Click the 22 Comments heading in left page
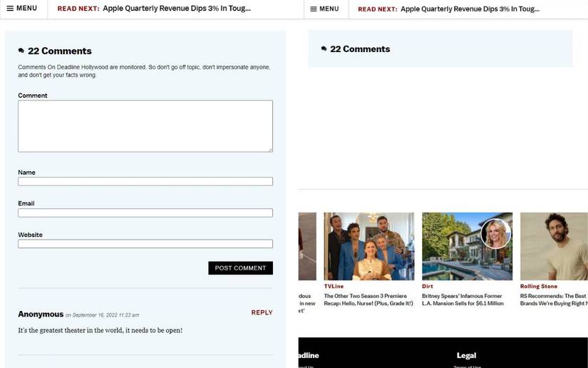Screen dimensions: 588x368 [x=60, y=51]
